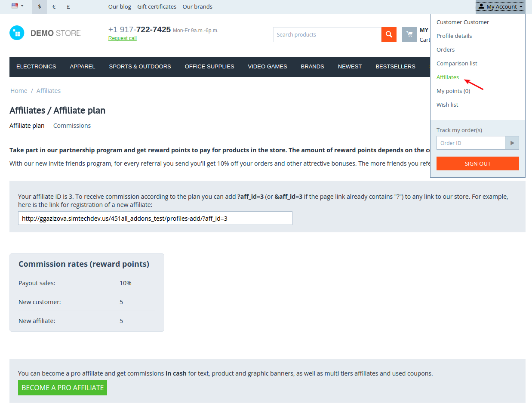The width and height of the screenshot is (532, 410).
Task: Open the Bestsellers menu item
Action: [395, 67]
